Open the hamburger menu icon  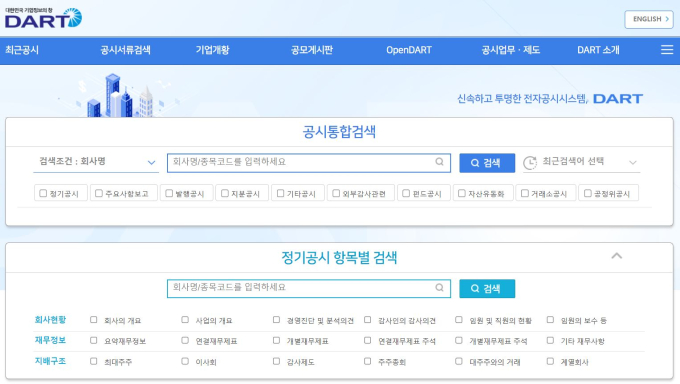[x=667, y=50]
